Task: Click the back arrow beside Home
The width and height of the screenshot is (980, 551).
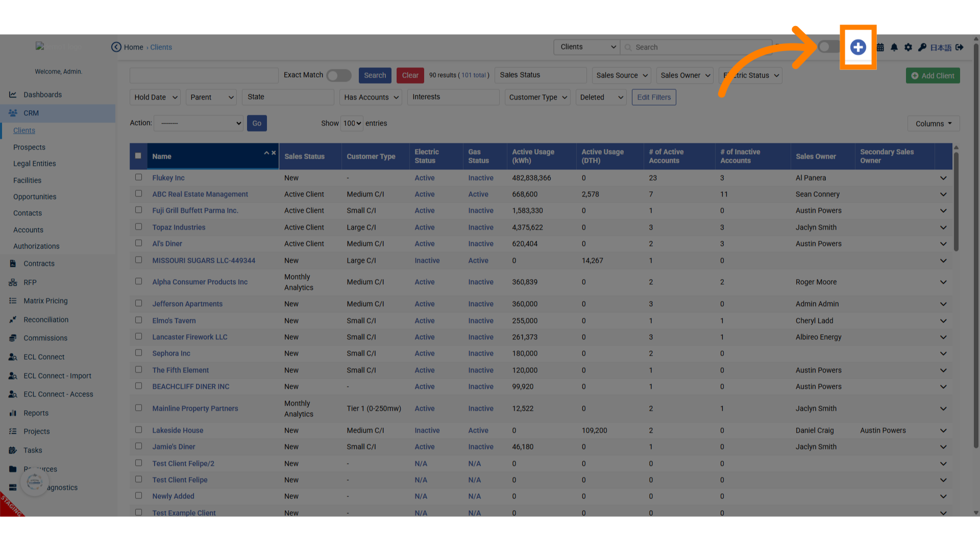Action: [x=116, y=47]
